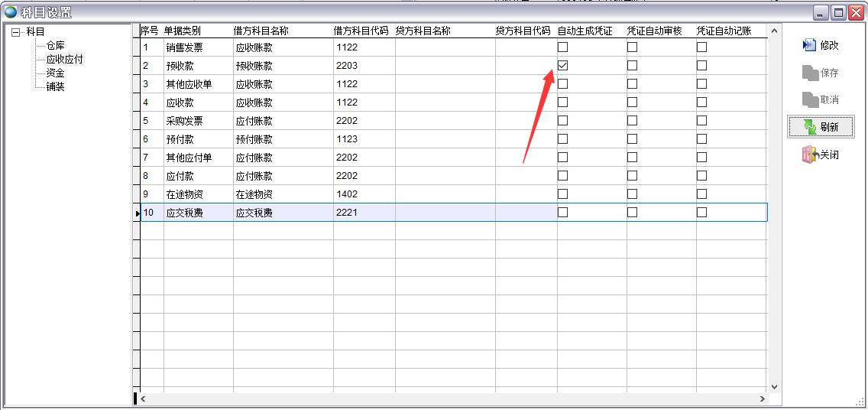
Task: Click the 关闭 (Close) door icon
Action: pos(810,155)
